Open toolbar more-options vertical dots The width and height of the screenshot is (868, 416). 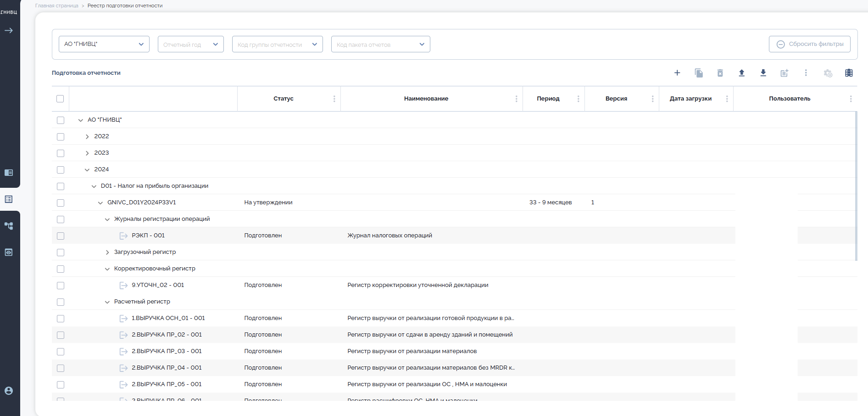click(x=806, y=73)
